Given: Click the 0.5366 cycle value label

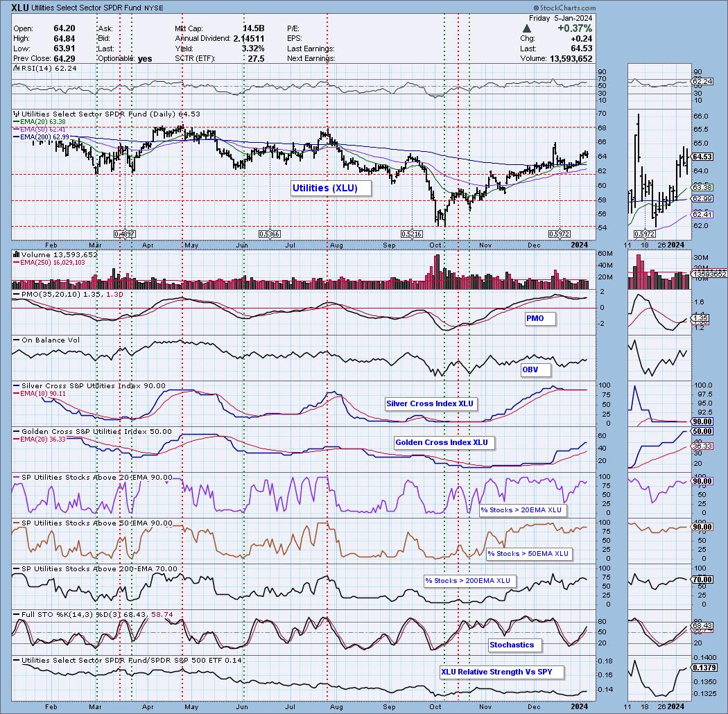Looking at the screenshot, I should (x=269, y=234).
